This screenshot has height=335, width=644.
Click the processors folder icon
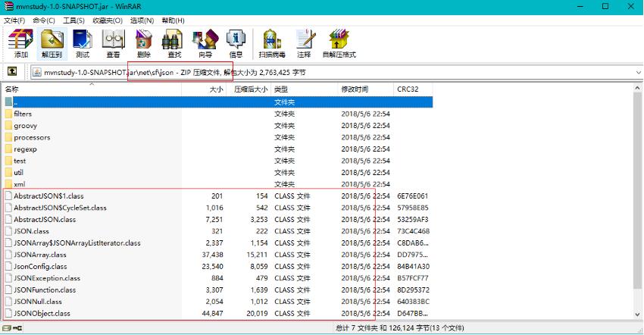[8, 137]
